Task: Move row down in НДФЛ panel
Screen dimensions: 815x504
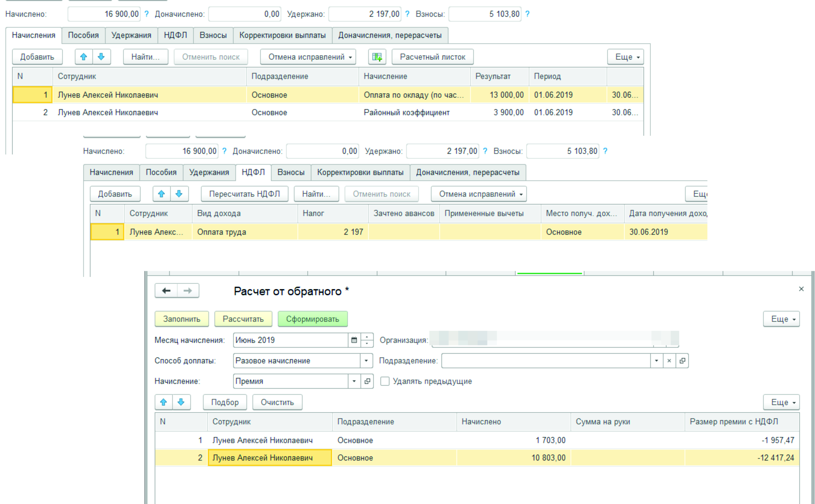Action: [x=179, y=194]
